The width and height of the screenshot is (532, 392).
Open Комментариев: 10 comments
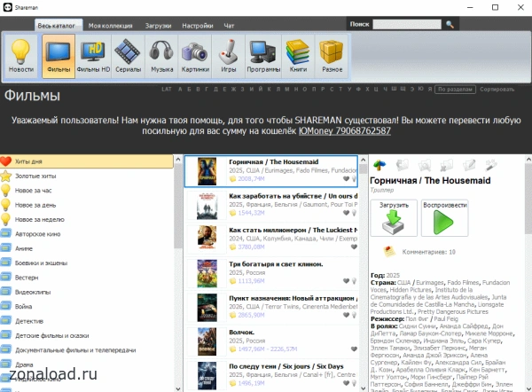429,252
